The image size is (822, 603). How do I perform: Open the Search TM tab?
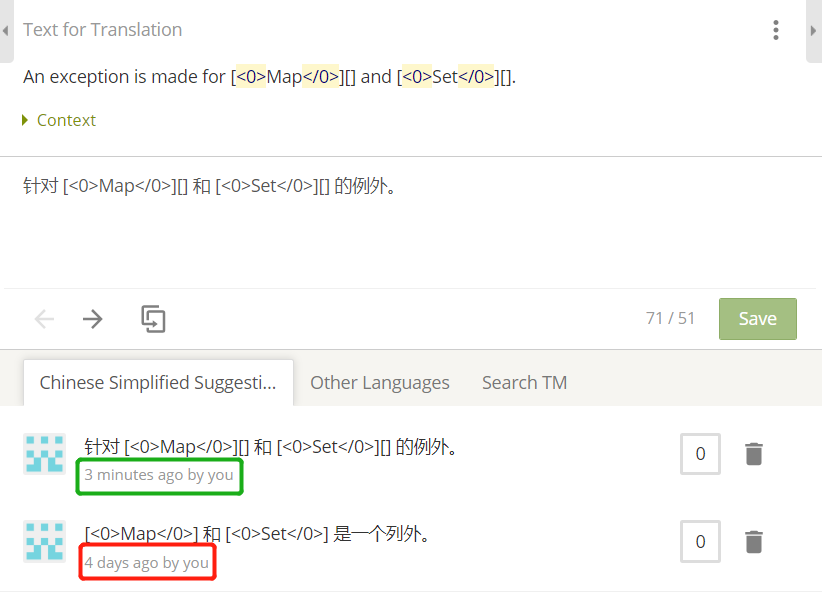coord(524,383)
